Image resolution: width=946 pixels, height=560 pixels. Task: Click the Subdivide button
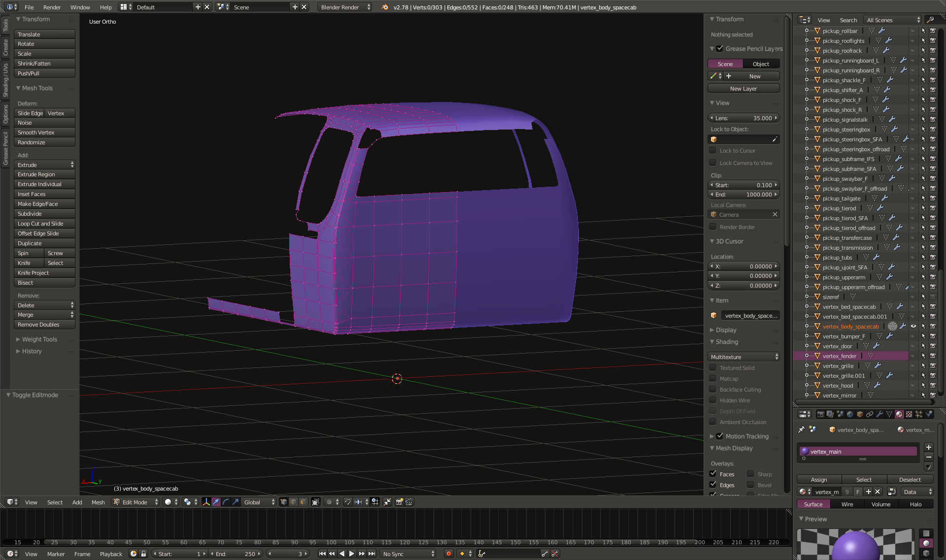click(x=44, y=214)
